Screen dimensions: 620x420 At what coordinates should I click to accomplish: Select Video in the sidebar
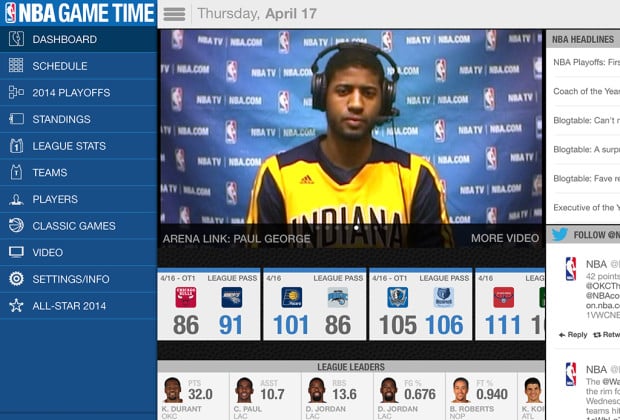pyautogui.click(x=78, y=252)
